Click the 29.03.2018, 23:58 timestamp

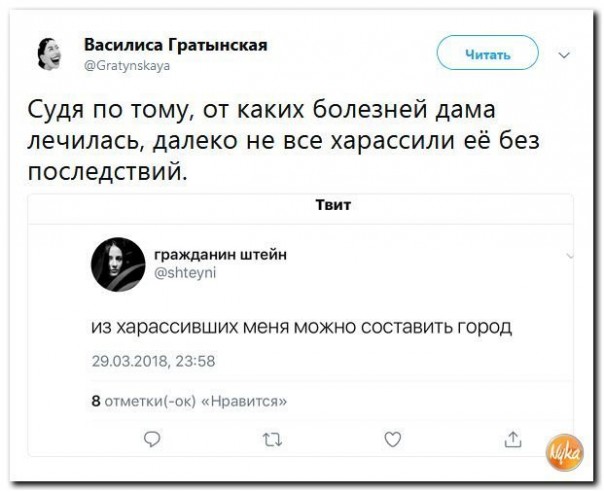coord(152,361)
